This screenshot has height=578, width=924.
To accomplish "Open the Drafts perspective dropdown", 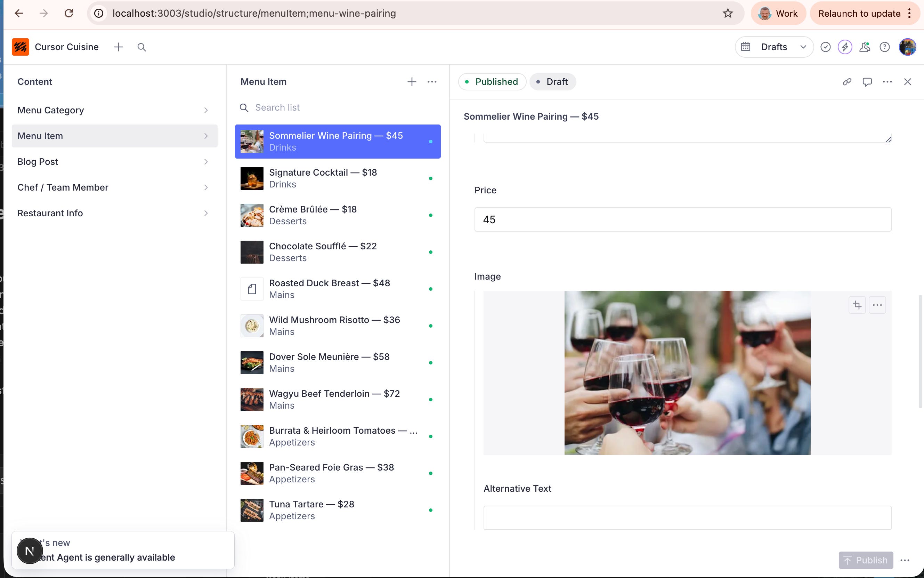I will click(x=774, y=47).
